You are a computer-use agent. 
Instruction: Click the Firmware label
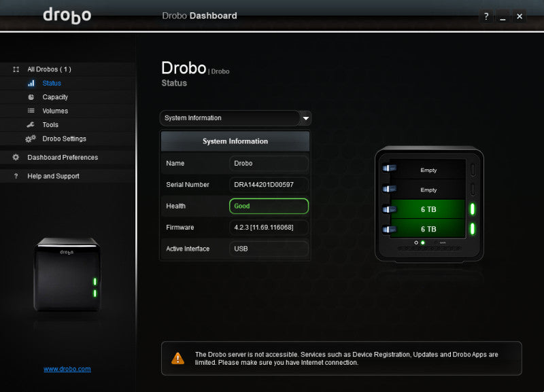(x=180, y=228)
